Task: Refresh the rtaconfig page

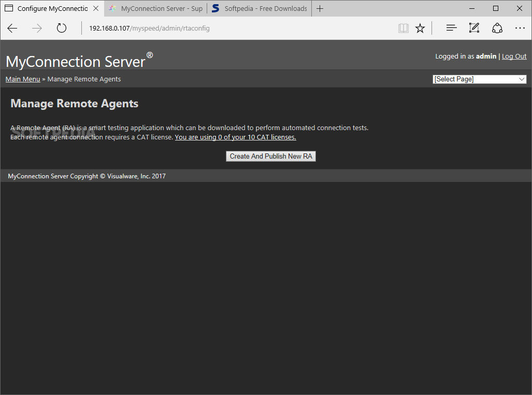Action: tap(62, 28)
